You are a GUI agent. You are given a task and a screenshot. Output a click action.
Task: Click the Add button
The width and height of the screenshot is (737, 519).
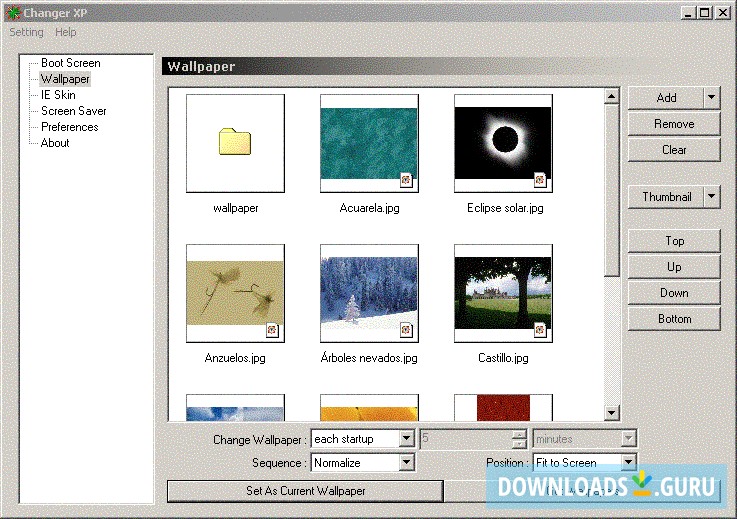[x=666, y=98]
